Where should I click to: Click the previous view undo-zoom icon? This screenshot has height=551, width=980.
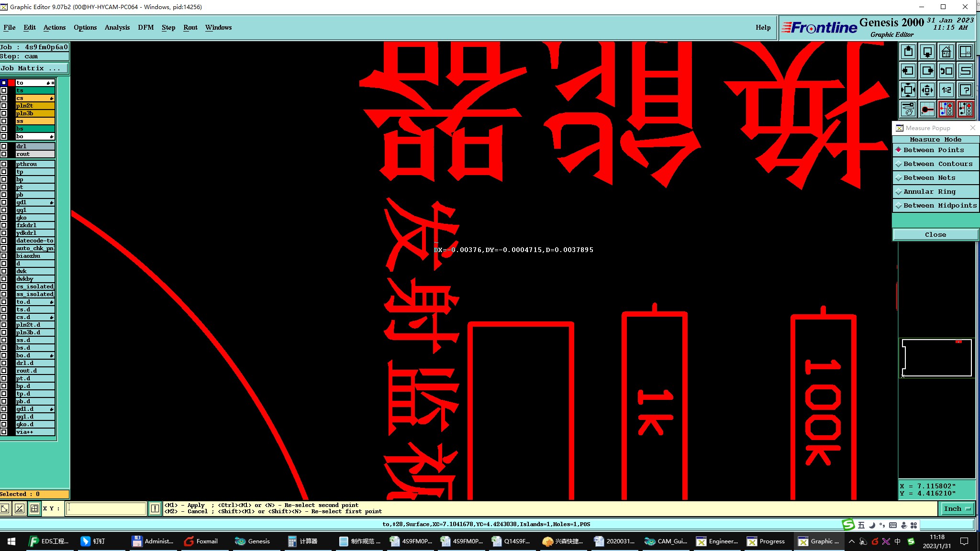[x=946, y=71]
